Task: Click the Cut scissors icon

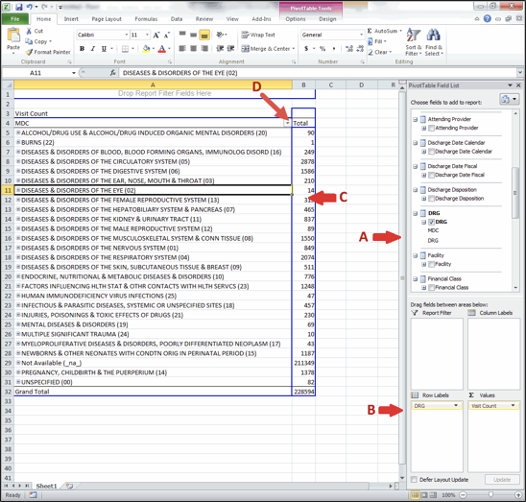Action: pos(29,31)
